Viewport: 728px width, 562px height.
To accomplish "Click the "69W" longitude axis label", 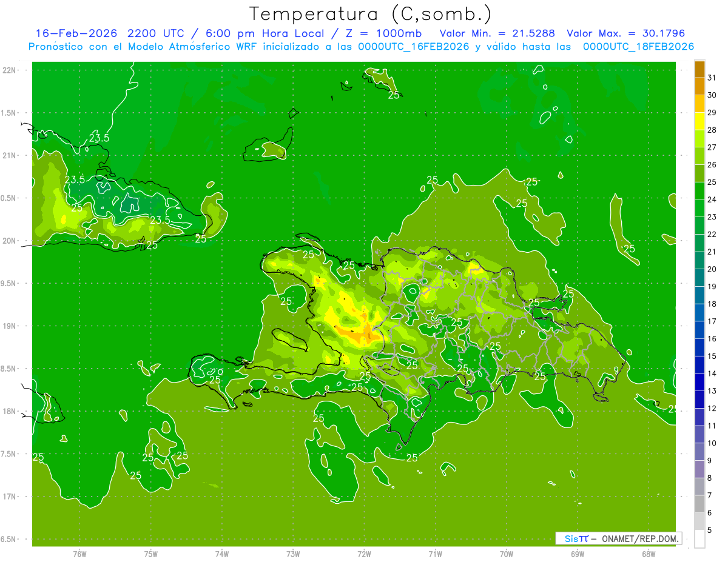I will pyautogui.click(x=577, y=554).
